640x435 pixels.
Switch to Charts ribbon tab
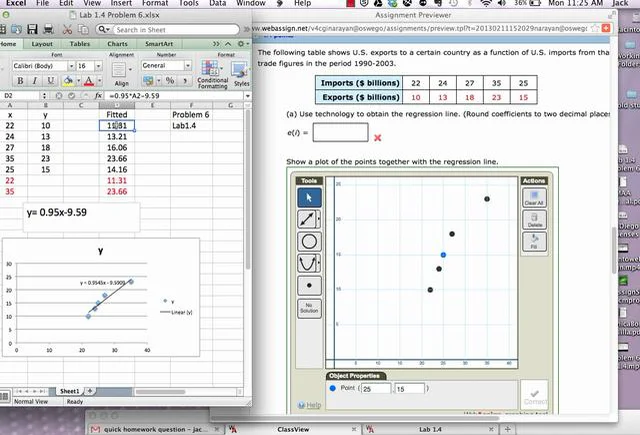point(118,44)
